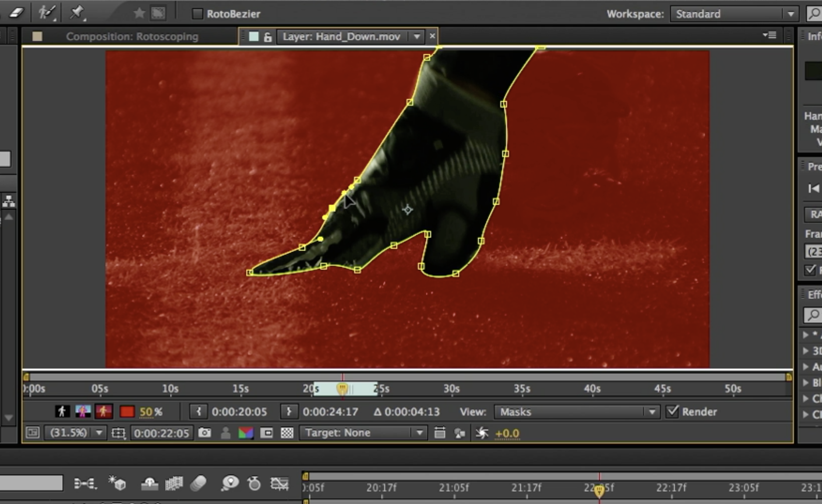Click the Comp button beside Reset Exposure
The image size is (822, 504).
point(460,433)
